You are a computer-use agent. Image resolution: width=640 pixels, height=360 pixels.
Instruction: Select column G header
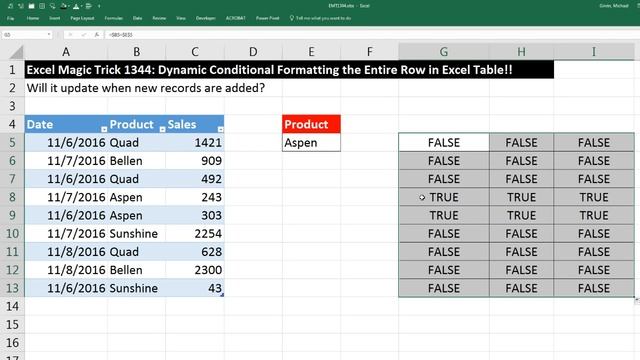(x=444, y=52)
